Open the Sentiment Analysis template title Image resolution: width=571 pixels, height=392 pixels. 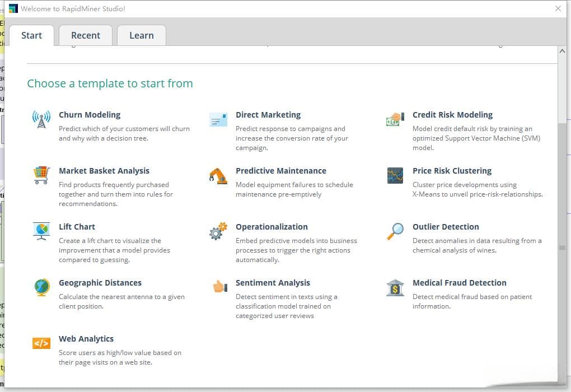pos(273,283)
